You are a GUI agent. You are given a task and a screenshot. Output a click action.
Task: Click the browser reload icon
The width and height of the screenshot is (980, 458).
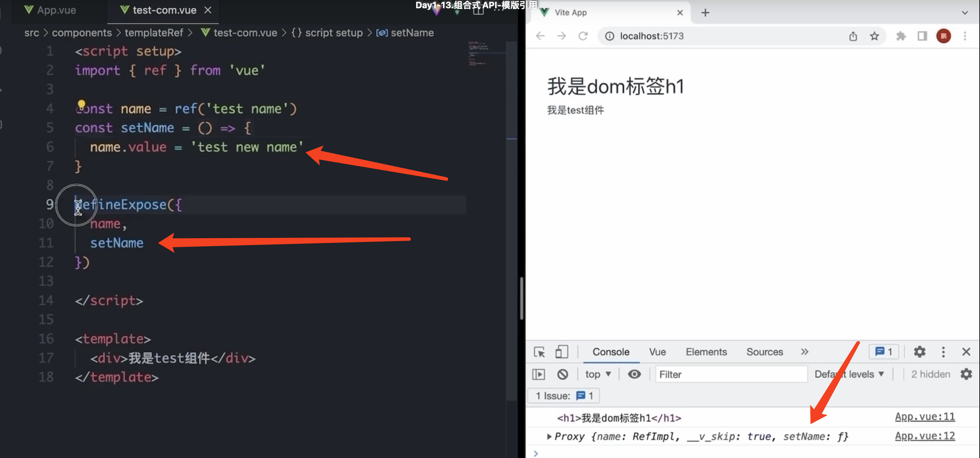pyautogui.click(x=583, y=36)
